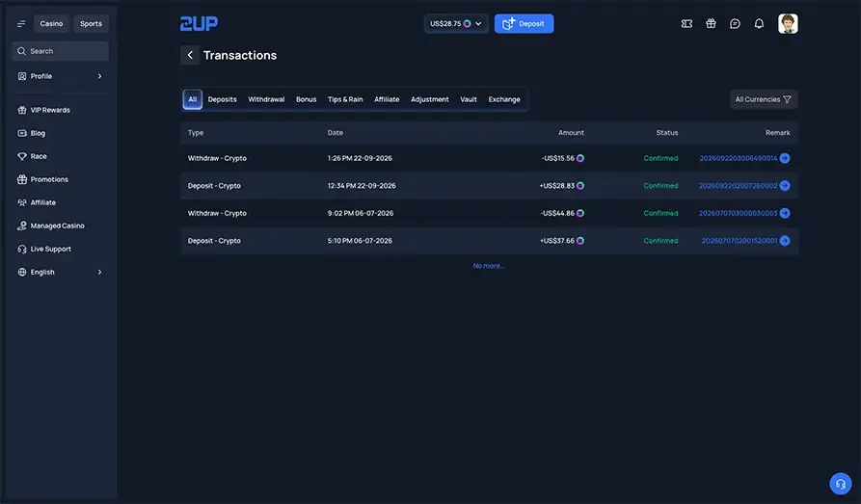Open the ticket coupon icon in header
The width and height of the screenshot is (861, 504).
click(x=686, y=23)
